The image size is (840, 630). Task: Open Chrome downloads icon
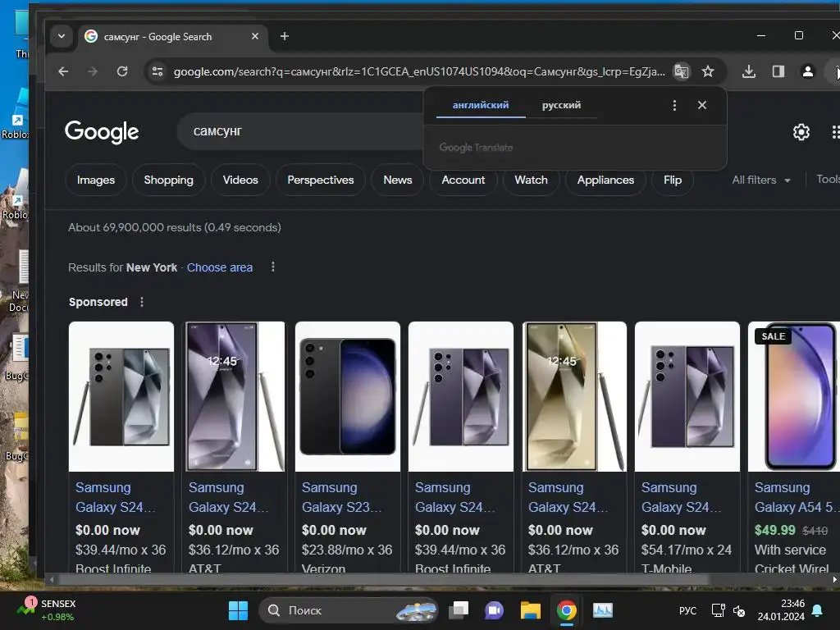749,71
